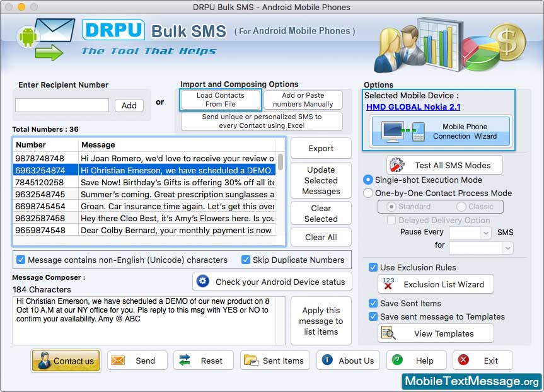Toggle Save sent message to Templates
Screen dimensions: 544x392
pos(373,316)
